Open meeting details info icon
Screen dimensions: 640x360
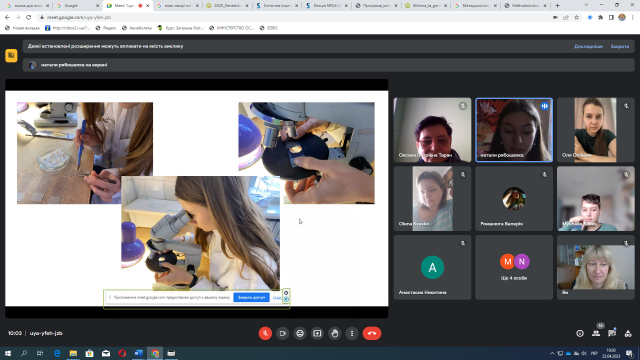580,333
